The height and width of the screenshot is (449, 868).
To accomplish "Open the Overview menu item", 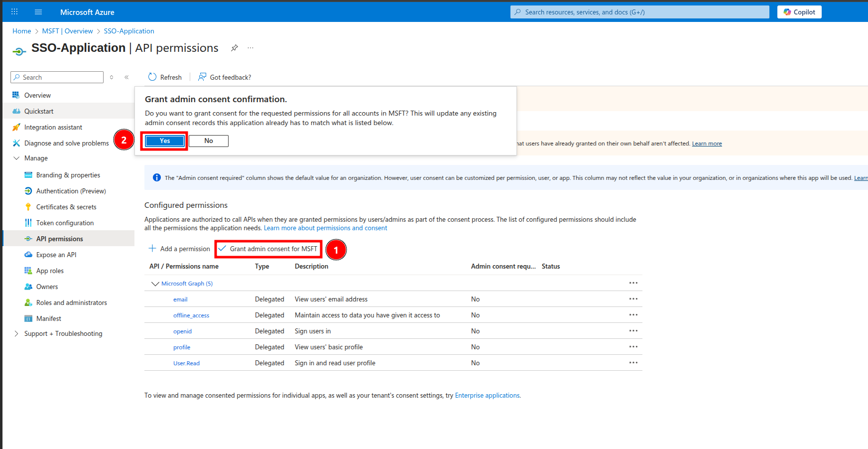I will tap(37, 95).
